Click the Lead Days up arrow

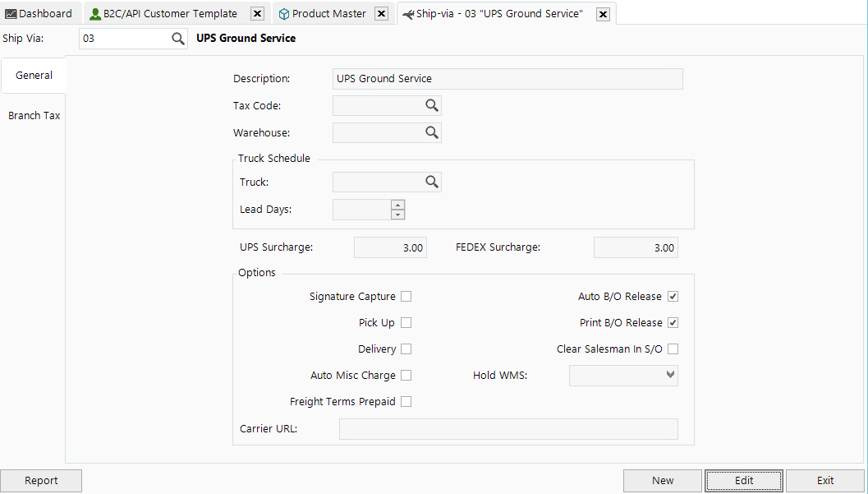click(x=397, y=205)
